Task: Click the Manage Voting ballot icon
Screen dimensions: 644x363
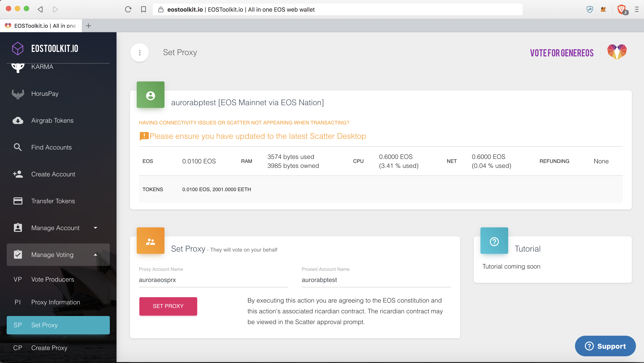Action: pyautogui.click(x=18, y=254)
